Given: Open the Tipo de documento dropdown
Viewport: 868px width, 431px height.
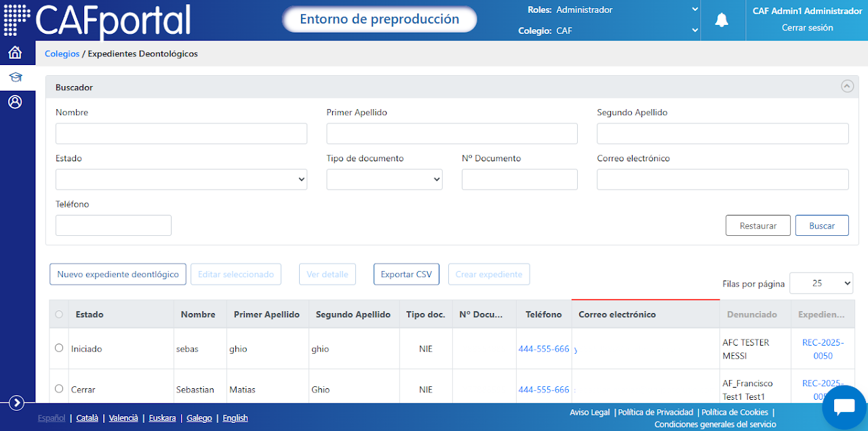Looking at the screenshot, I should [384, 180].
